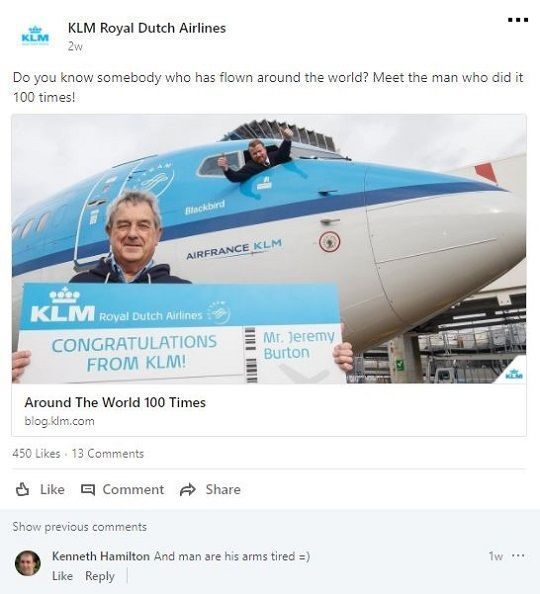Open KLM Royal Dutch Airlines page name
This screenshot has width=540, height=594.
(x=147, y=28)
